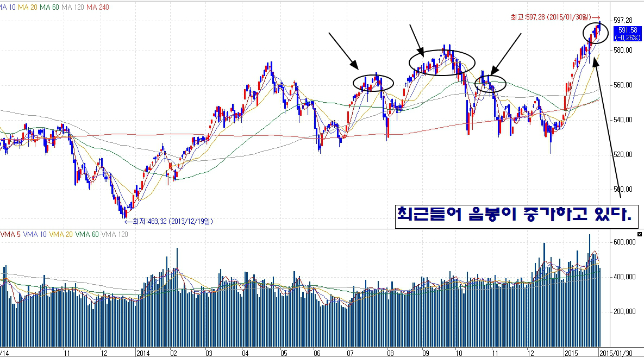Click the VMA 20 volume indicator label

pyautogui.click(x=61, y=234)
